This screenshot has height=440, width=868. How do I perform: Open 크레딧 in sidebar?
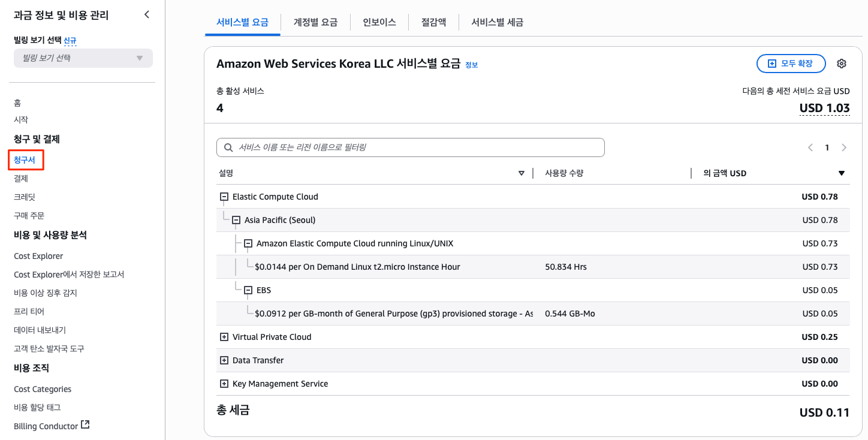tap(25, 197)
